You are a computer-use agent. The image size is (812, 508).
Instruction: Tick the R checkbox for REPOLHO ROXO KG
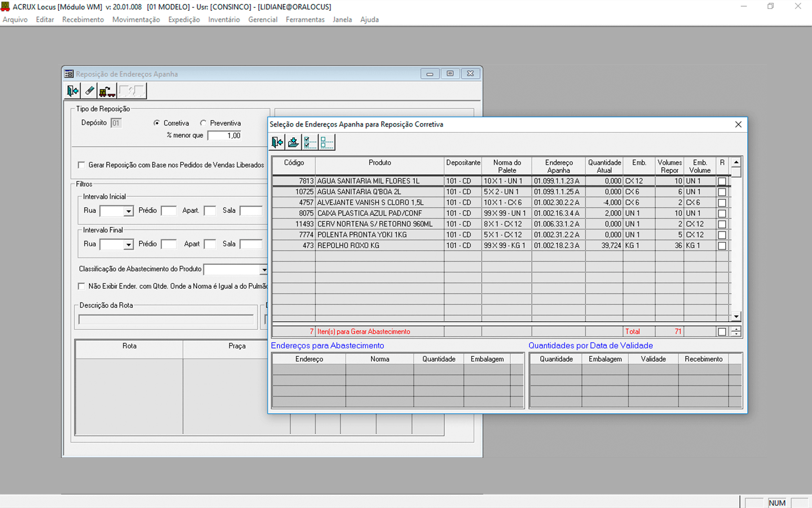[x=722, y=246]
